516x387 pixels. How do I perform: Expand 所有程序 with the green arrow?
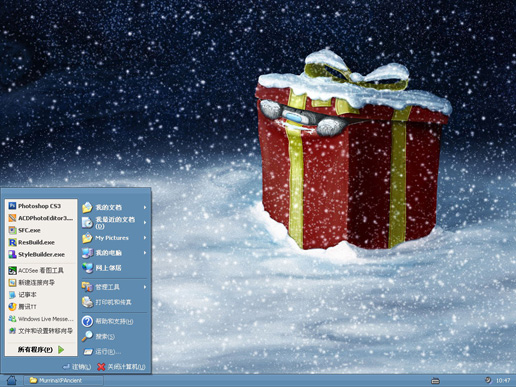[61, 350]
